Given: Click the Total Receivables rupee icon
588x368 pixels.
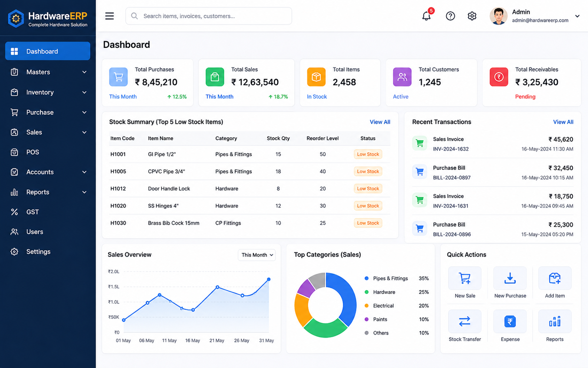Looking at the screenshot, I should pos(499,77).
